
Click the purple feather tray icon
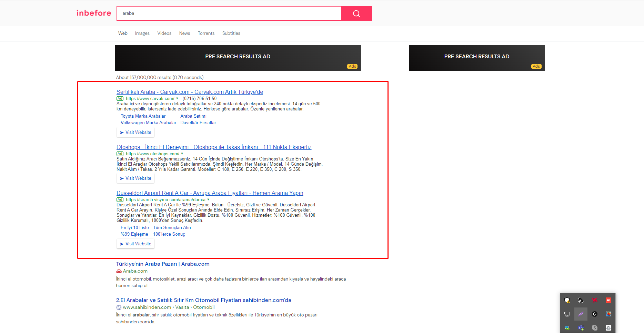[581, 314]
